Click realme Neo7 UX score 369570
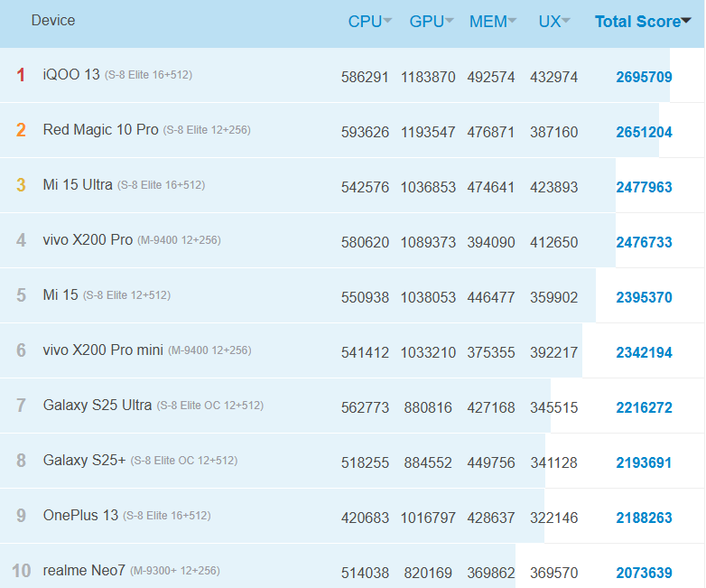The image size is (706, 588). click(x=553, y=574)
